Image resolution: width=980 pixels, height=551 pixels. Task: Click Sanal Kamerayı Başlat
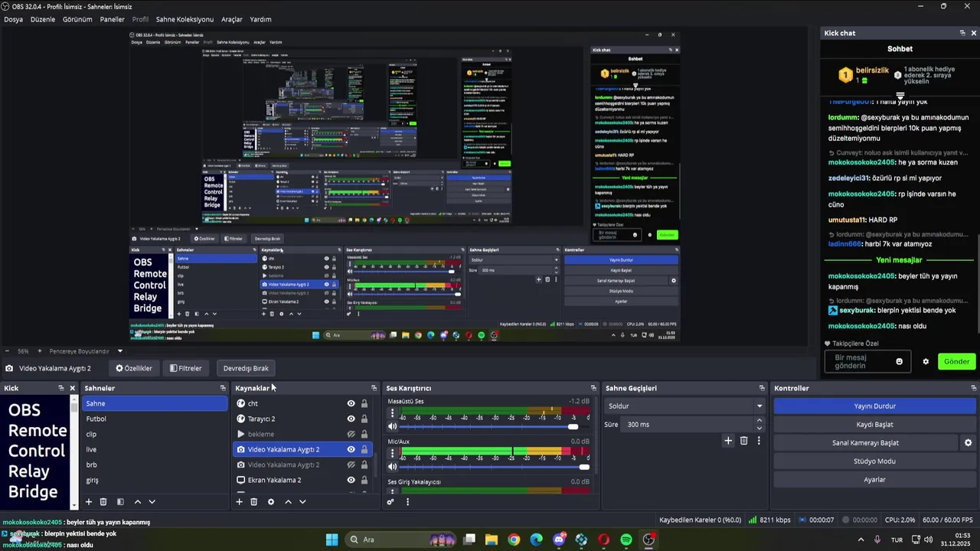[865, 443]
